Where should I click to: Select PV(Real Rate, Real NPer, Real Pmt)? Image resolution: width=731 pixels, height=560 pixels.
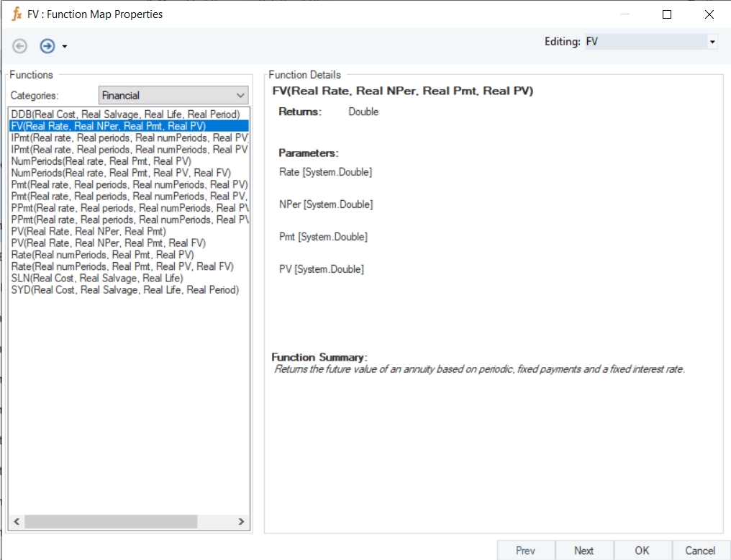coord(88,231)
